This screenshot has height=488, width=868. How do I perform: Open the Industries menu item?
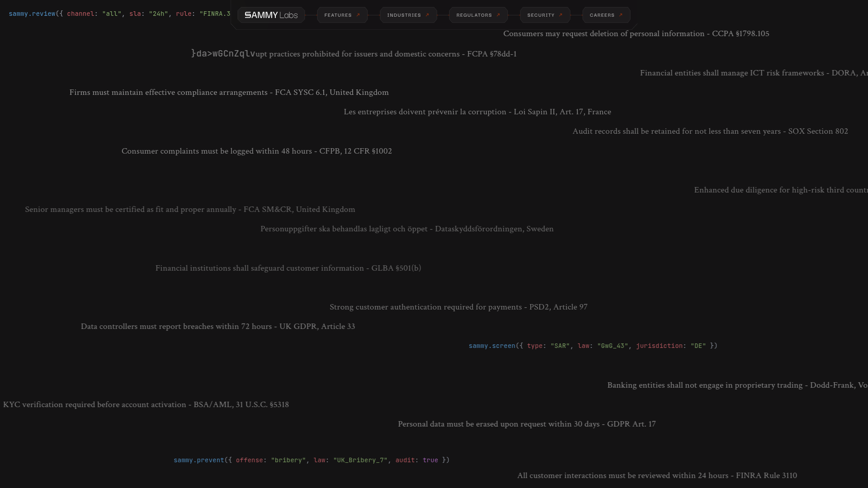point(408,15)
